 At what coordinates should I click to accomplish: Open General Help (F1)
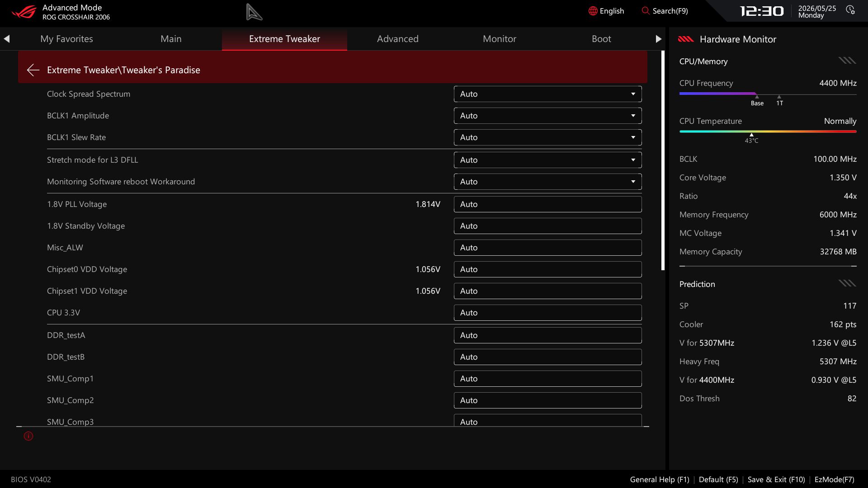coord(660,479)
